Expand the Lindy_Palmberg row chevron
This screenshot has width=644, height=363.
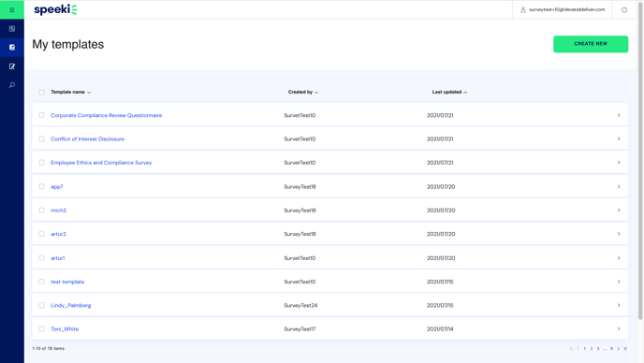click(x=619, y=305)
